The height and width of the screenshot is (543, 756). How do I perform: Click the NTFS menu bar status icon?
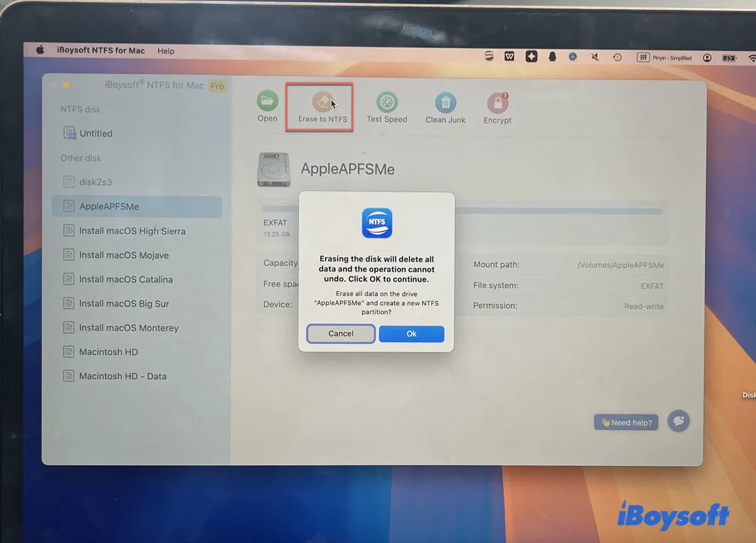coord(490,56)
